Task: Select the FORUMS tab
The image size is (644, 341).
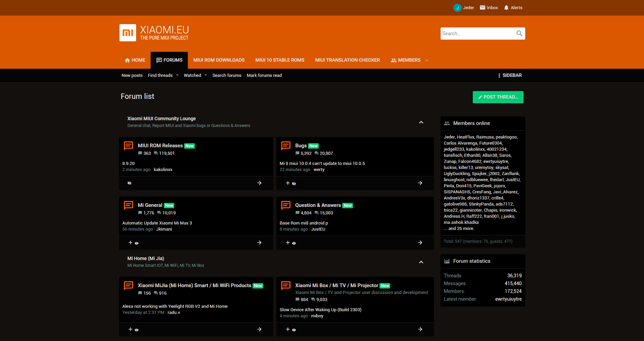Action: click(169, 60)
